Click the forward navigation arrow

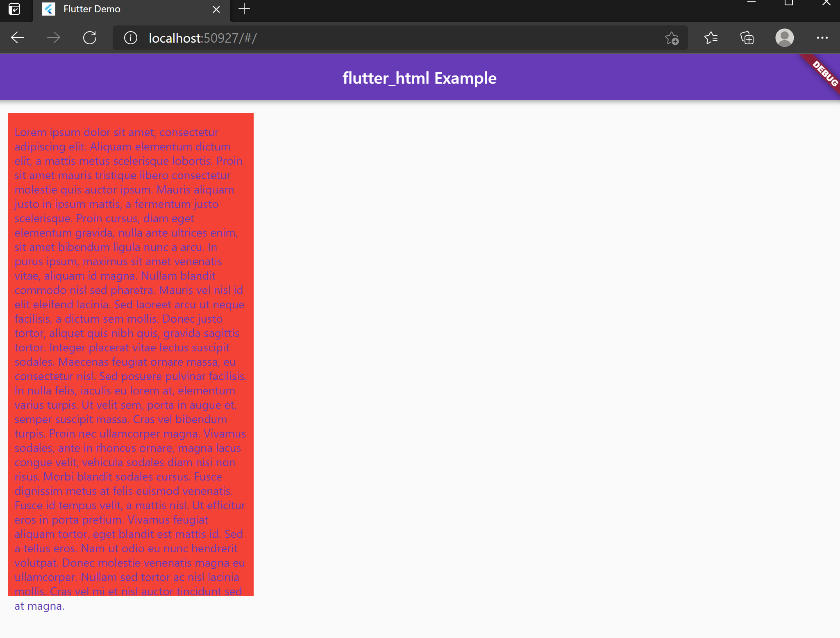54,38
